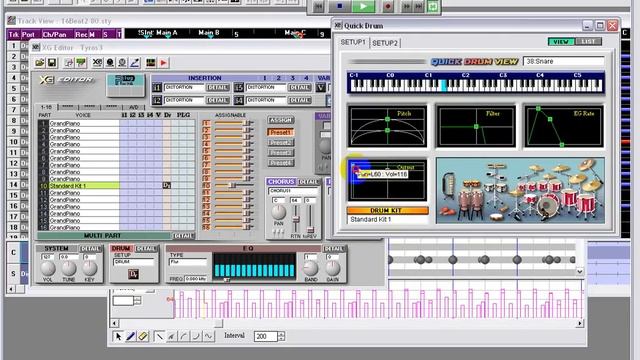Screen dimensions: 640x360
Task: Click EQ GAIN knob
Action: 333,268
